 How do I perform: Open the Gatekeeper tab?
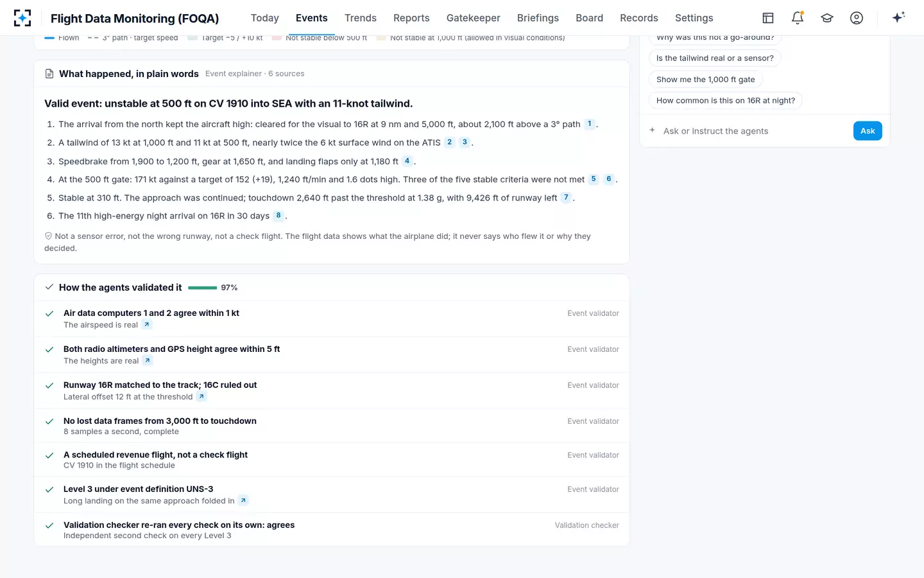(x=474, y=18)
